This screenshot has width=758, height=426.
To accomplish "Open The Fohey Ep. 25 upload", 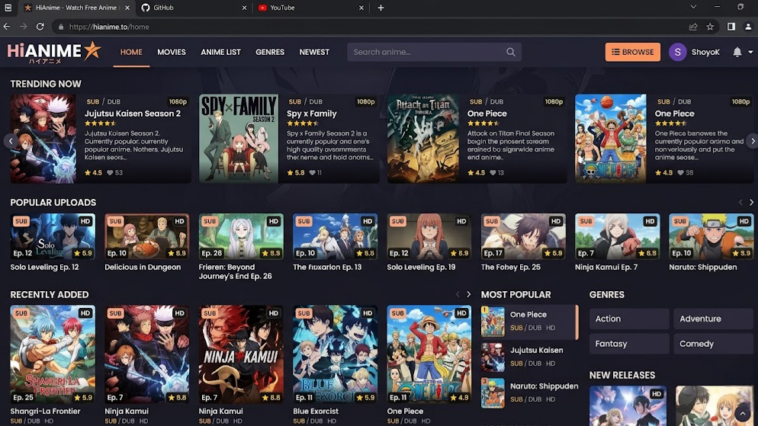I will (523, 236).
